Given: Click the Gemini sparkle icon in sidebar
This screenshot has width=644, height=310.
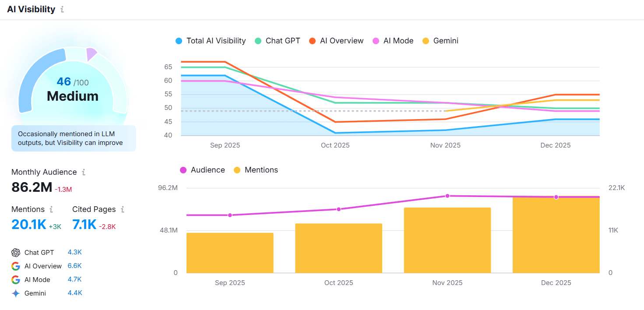Looking at the screenshot, I should pyautogui.click(x=16, y=293).
